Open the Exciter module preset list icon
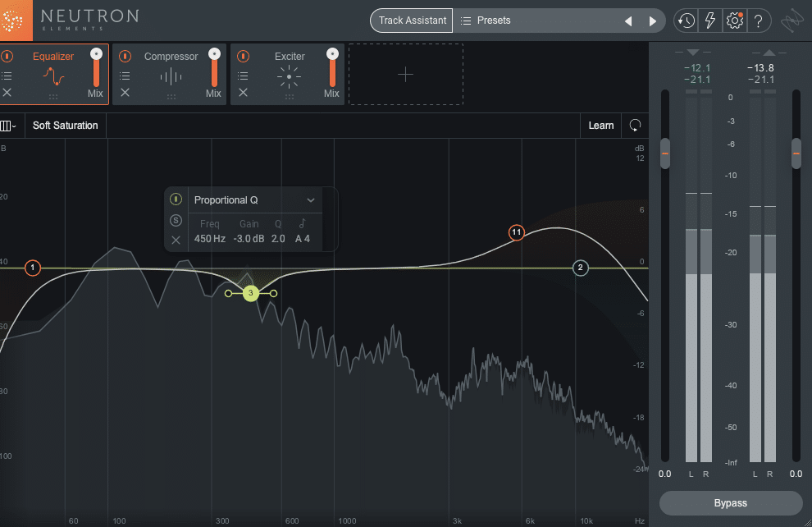 pyautogui.click(x=243, y=76)
